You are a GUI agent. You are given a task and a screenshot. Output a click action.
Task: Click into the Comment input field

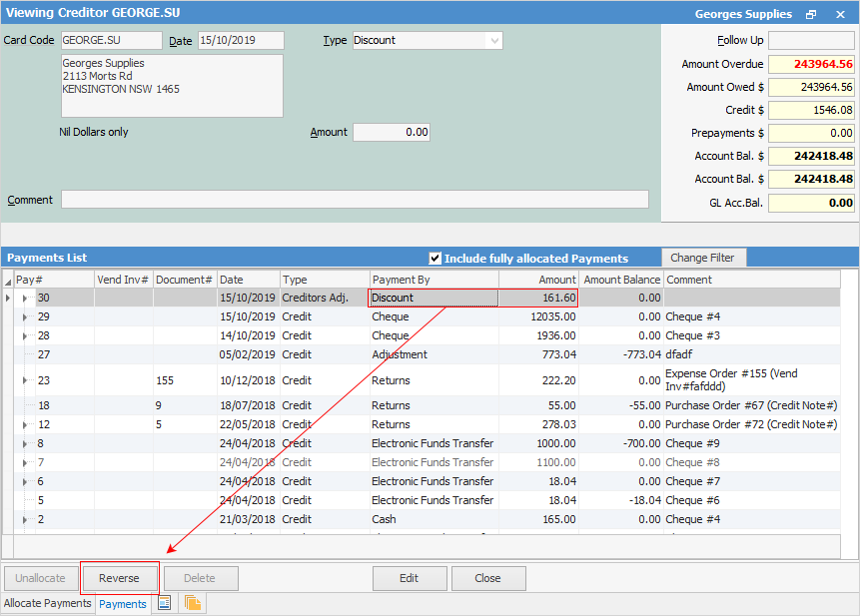point(355,200)
